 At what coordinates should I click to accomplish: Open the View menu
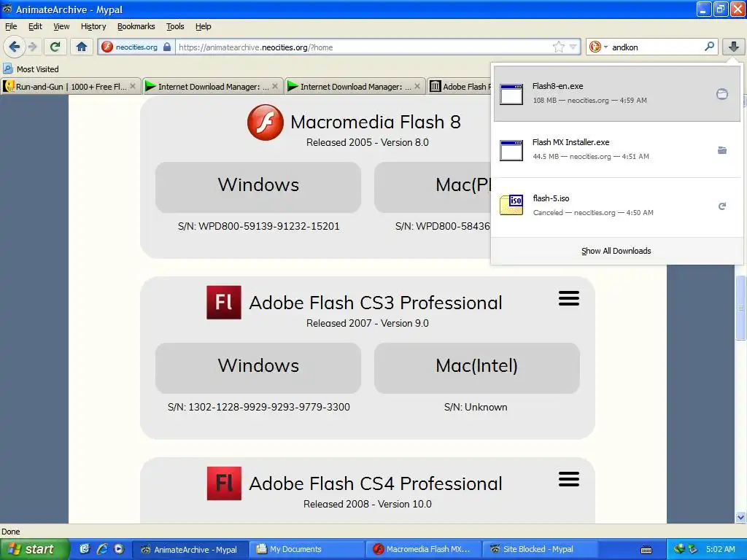click(x=61, y=27)
